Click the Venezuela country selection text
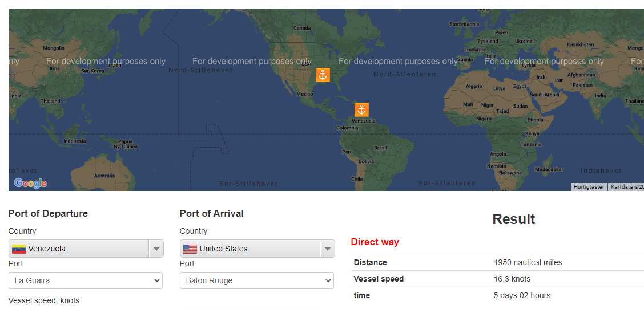The image size is (644, 309). point(47,249)
